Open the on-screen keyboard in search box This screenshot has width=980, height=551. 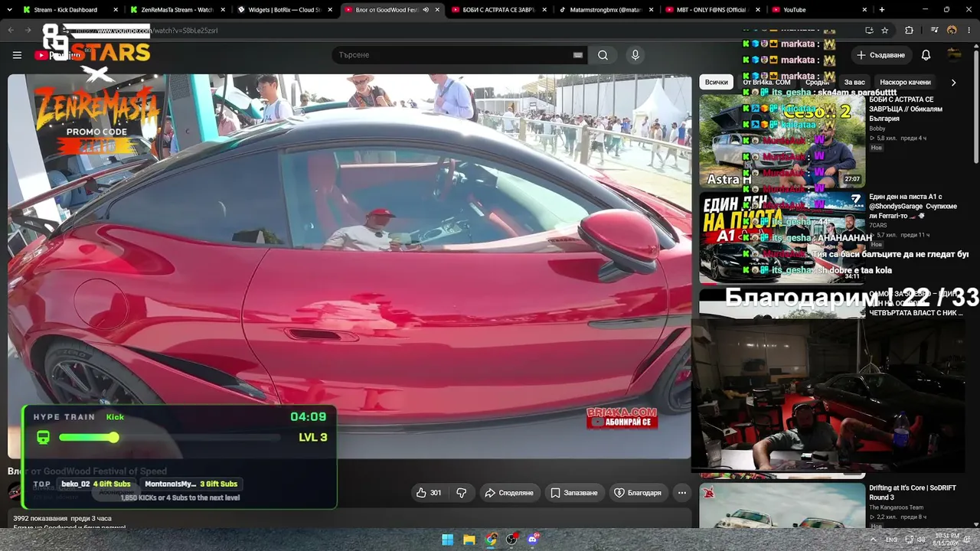tap(578, 55)
